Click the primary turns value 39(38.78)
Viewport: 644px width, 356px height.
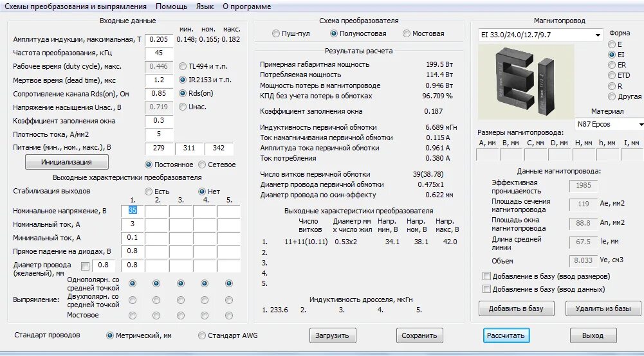coord(428,174)
